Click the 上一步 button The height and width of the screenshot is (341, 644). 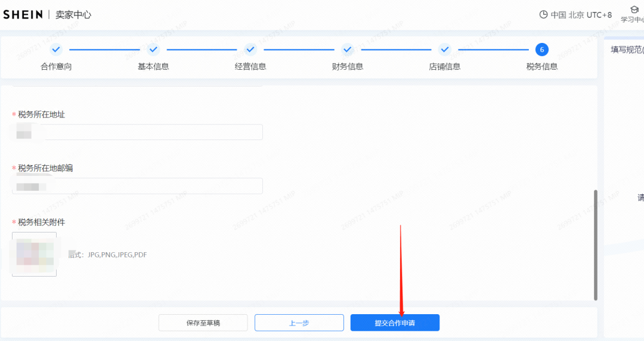299,323
